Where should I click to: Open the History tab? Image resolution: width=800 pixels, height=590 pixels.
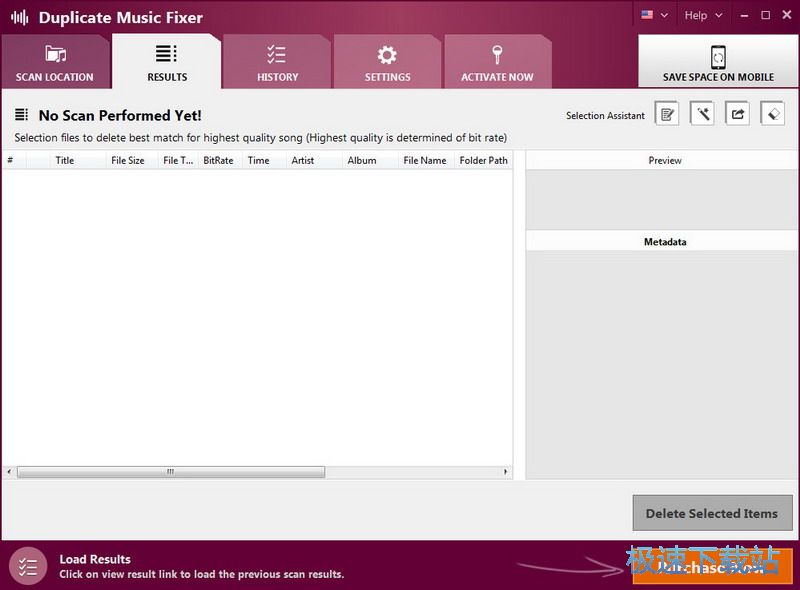pyautogui.click(x=277, y=63)
